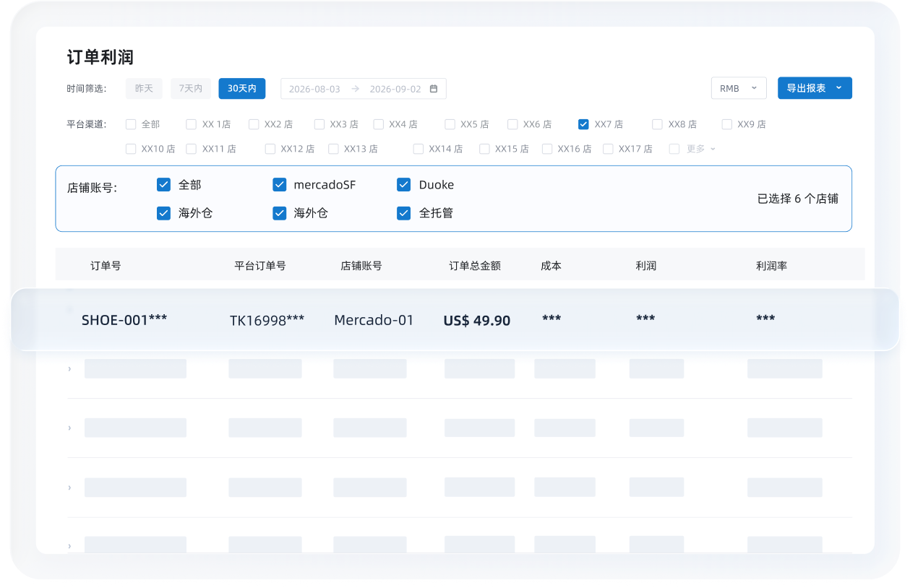Set start date 2026-08-03
Screen dimensions: 910x588
tap(314, 89)
